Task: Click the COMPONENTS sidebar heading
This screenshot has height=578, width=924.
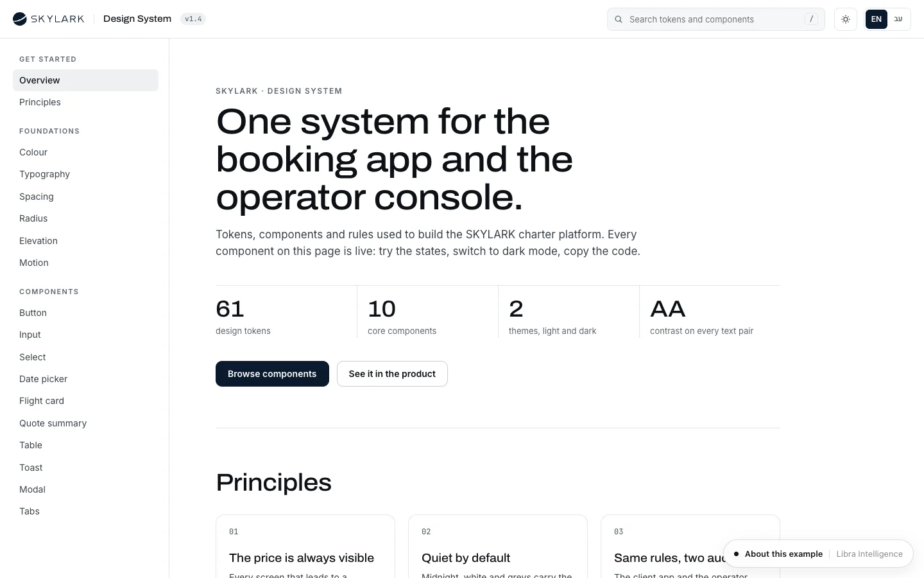Action: point(49,292)
